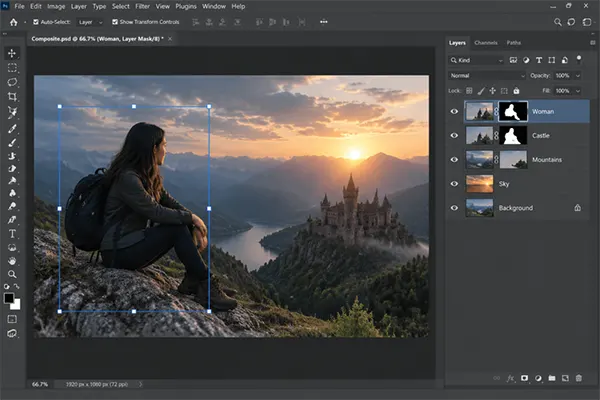Select the Clone Stamp tool
The image size is (600, 400).
click(12, 156)
